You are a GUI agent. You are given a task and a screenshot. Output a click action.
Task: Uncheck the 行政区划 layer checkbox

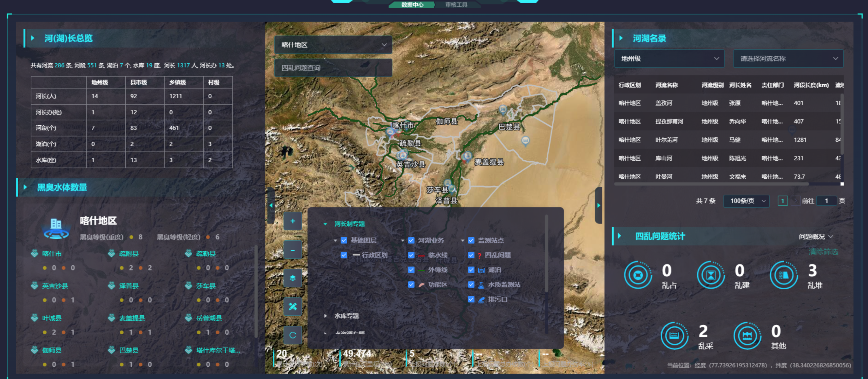tap(344, 255)
